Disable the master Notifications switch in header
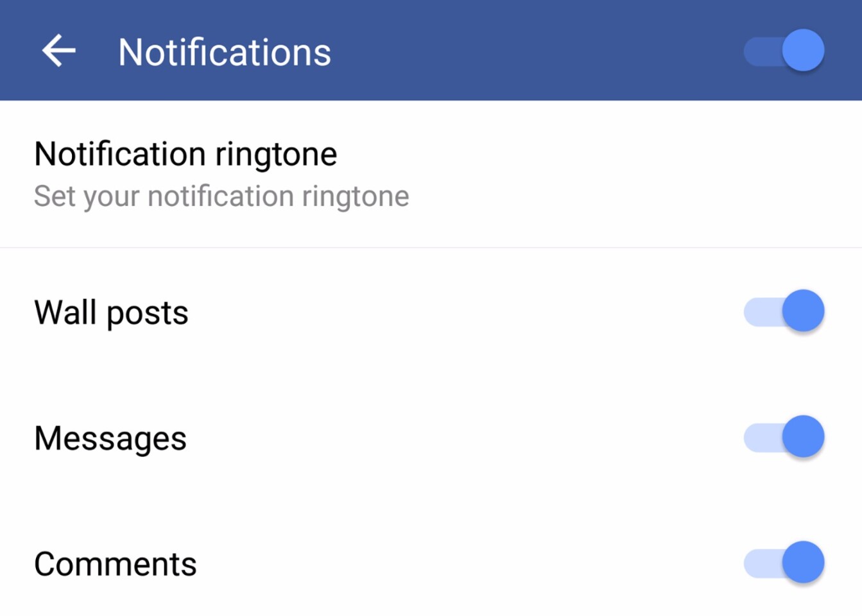Viewport: 862px width, 616px height. [784, 51]
